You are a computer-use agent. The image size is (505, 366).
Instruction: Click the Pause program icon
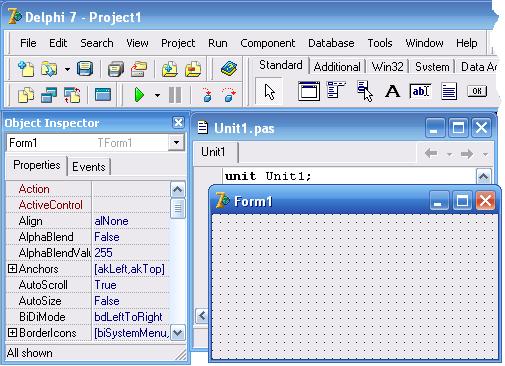(175, 95)
